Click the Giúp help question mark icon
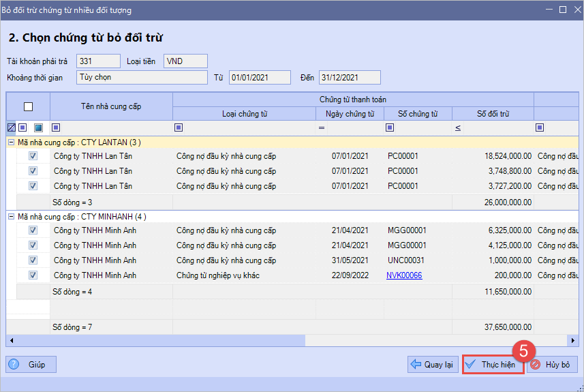The width and height of the screenshot is (584, 392). (x=14, y=365)
